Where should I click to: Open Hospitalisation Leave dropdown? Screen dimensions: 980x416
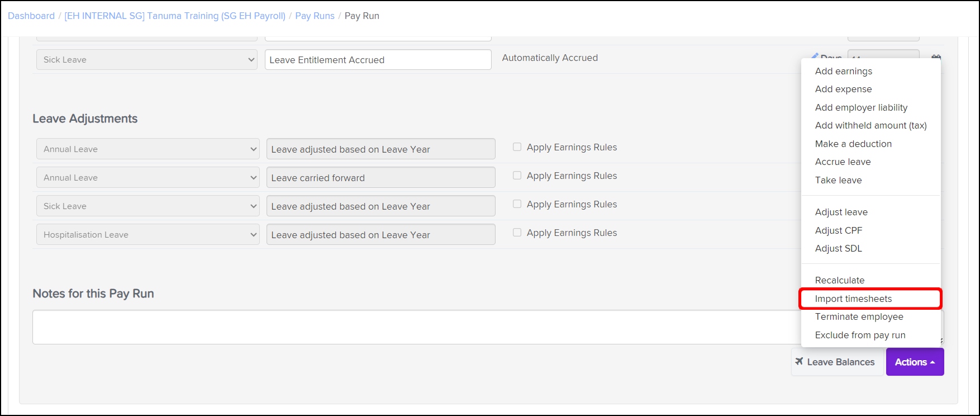pyautogui.click(x=148, y=234)
